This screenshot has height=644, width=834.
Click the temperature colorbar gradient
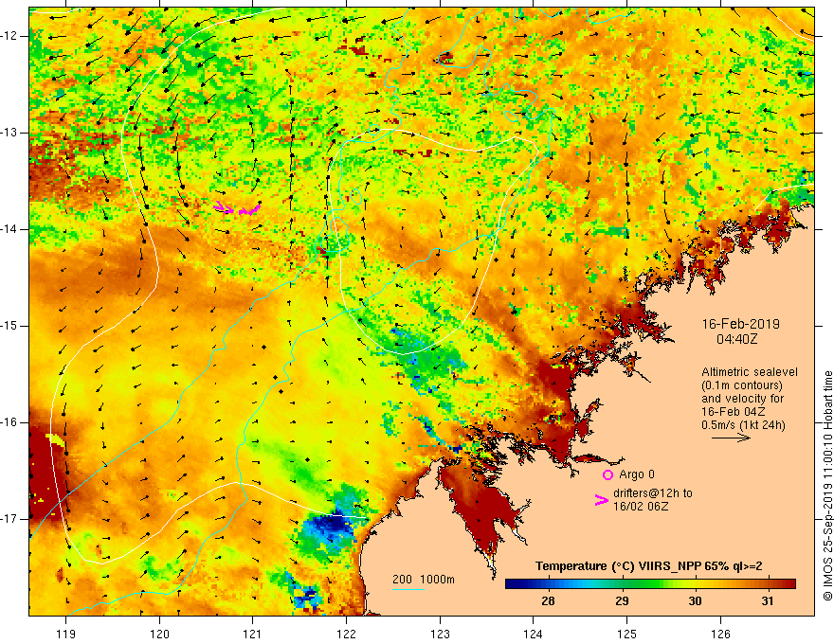650,584
